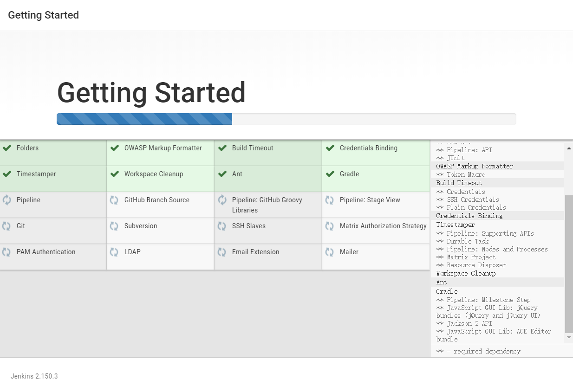
Task: Click the Getting Started title in top bar
Action: [43, 15]
